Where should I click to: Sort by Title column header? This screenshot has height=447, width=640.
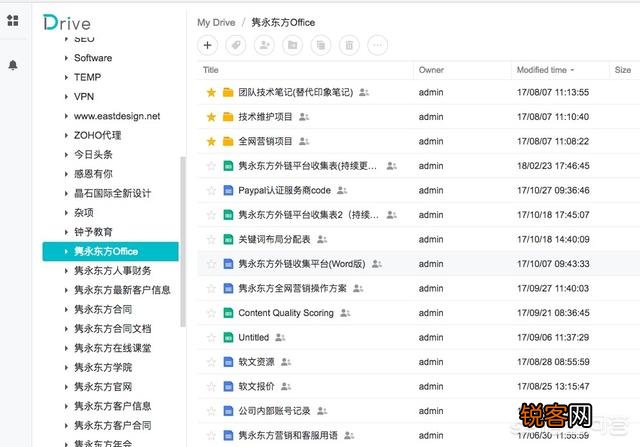click(211, 70)
